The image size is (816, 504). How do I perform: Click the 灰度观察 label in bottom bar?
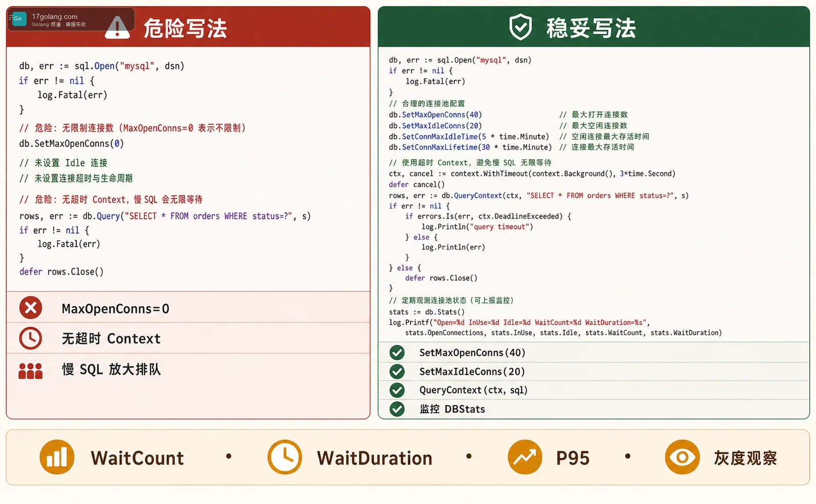pyautogui.click(x=745, y=458)
